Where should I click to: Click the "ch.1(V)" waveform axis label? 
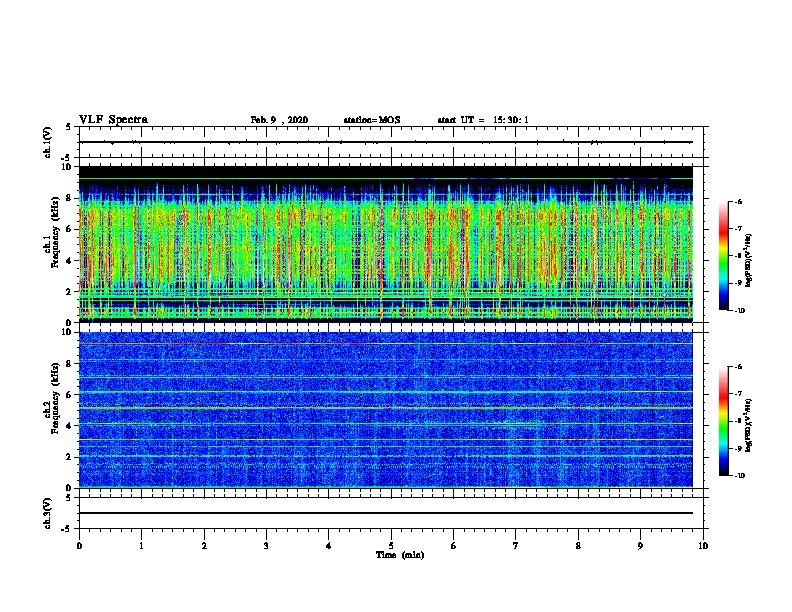[47, 142]
